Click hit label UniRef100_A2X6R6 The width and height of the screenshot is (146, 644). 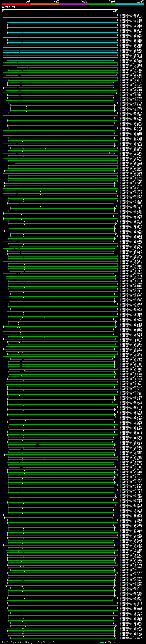[x=131, y=615]
